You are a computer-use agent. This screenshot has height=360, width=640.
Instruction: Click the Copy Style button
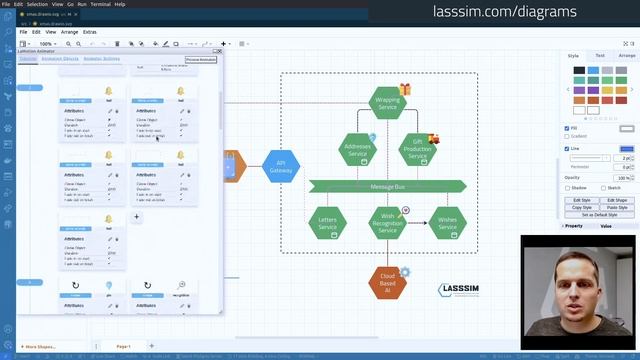[x=582, y=208]
